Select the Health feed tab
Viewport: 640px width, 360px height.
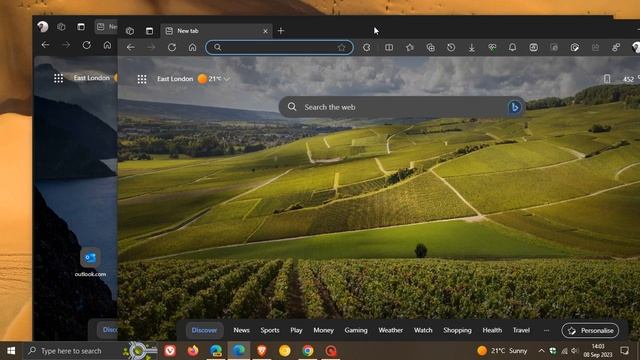[x=492, y=330]
